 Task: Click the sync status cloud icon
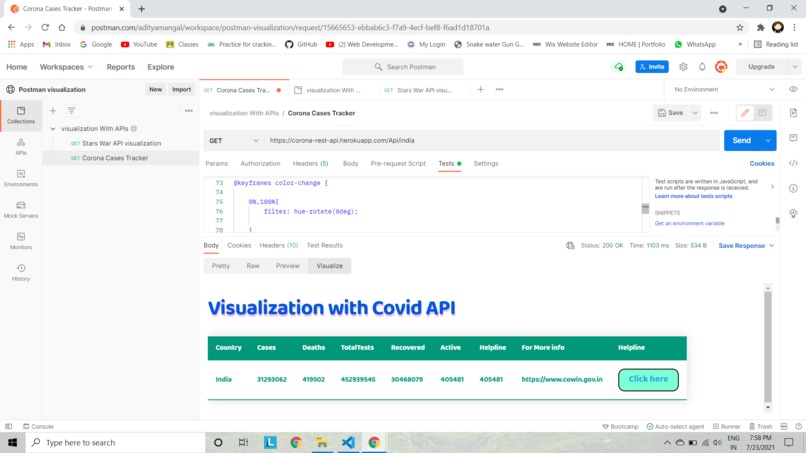[618, 67]
